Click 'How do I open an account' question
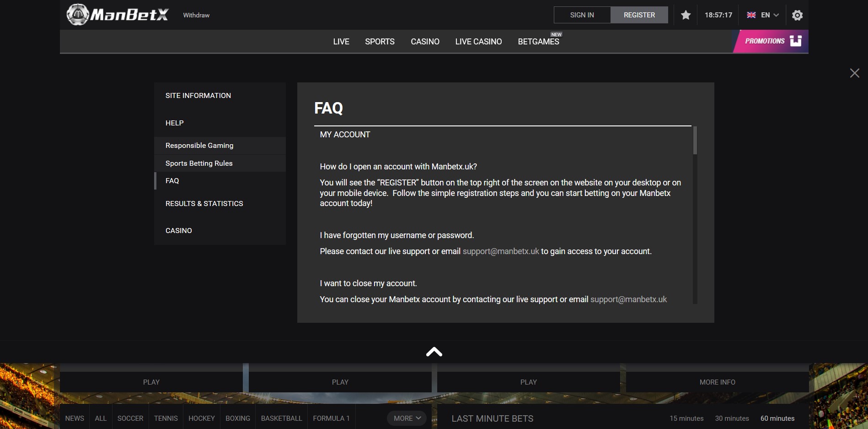 398,167
